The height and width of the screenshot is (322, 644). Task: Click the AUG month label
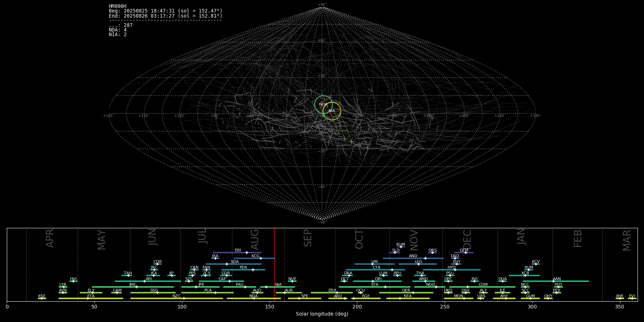pyautogui.click(x=255, y=239)
